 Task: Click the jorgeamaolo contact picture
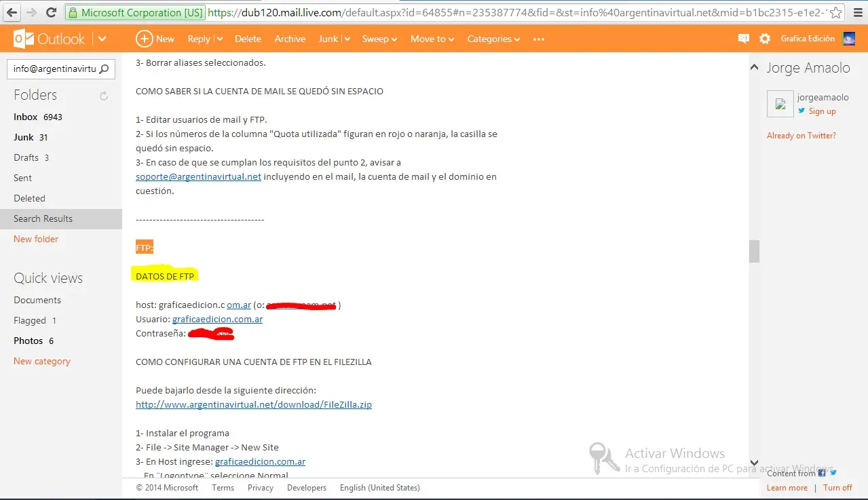point(780,104)
